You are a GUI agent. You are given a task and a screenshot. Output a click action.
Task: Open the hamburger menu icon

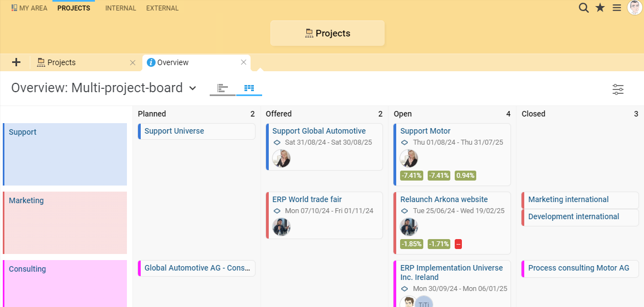(616, 8)
